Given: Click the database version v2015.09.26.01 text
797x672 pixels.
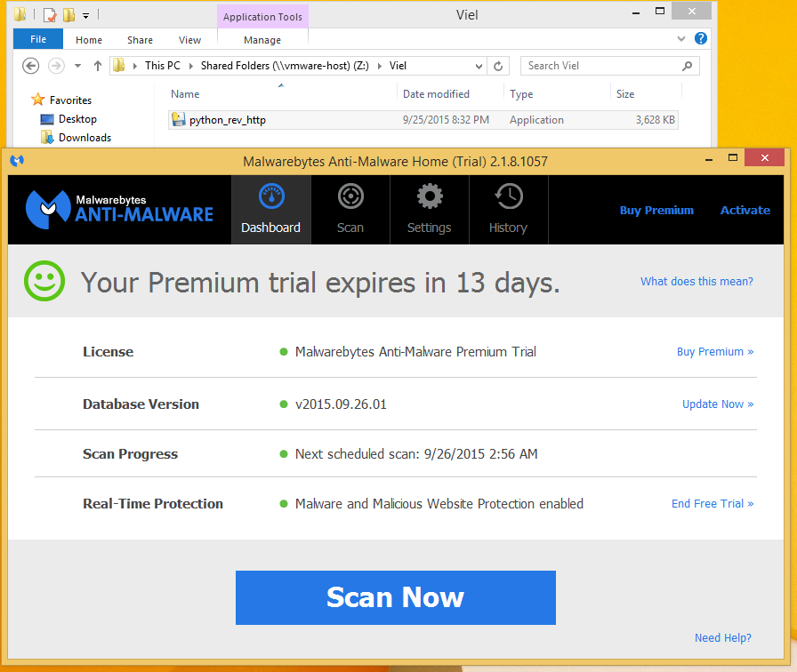Looking at the screenshot, I should [341, 404].
